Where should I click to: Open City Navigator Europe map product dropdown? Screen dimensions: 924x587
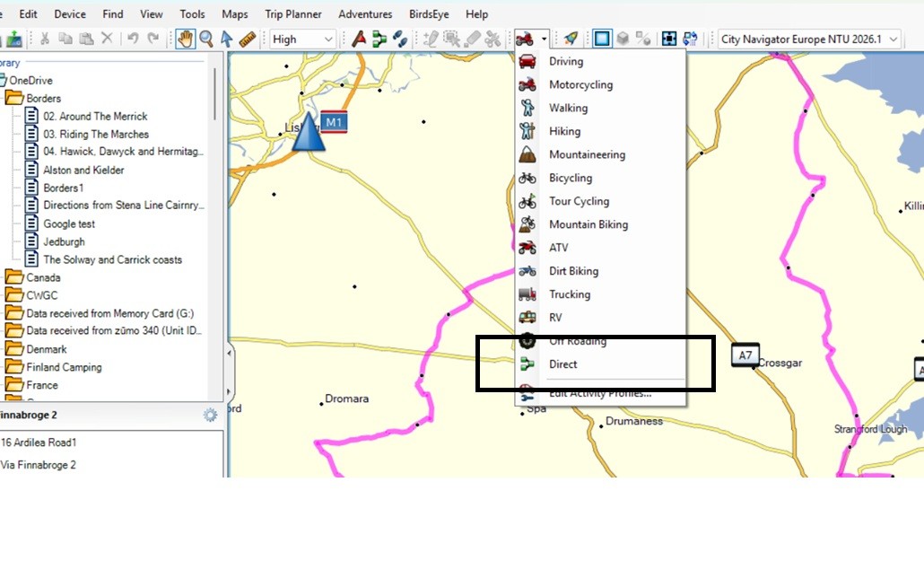[x=809, y=39]
